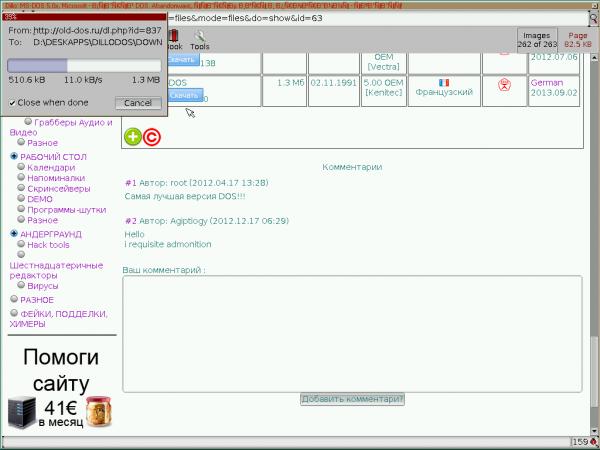Click the red figure icon in German row
600x450 pixels.
point(505,86)
